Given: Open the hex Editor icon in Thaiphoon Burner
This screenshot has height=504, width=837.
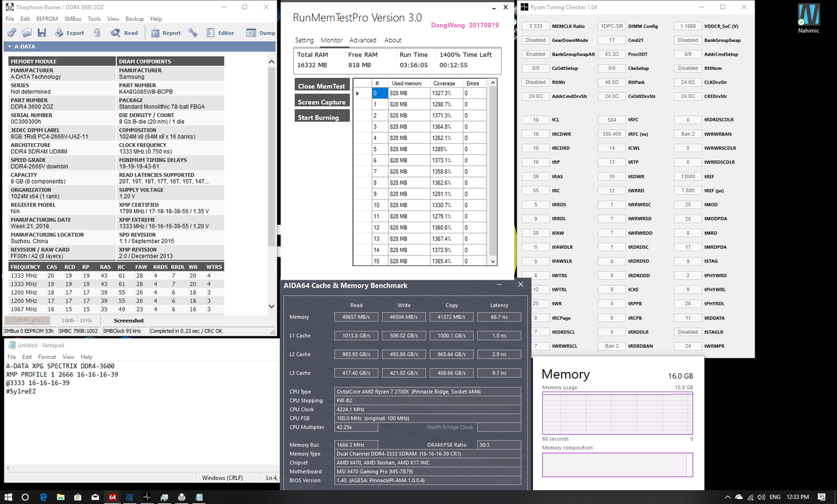Looking at the screenshot, I should [209, 33].
